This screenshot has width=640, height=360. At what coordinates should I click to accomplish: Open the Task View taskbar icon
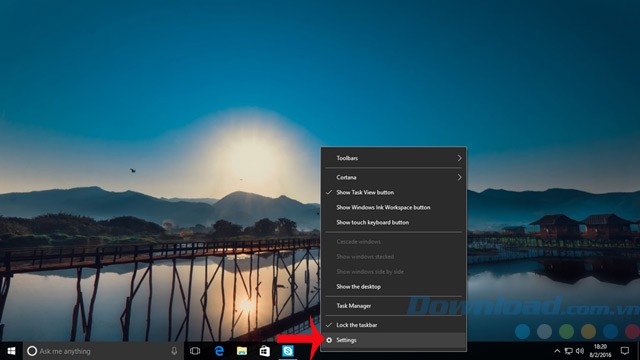coord(195,351)
